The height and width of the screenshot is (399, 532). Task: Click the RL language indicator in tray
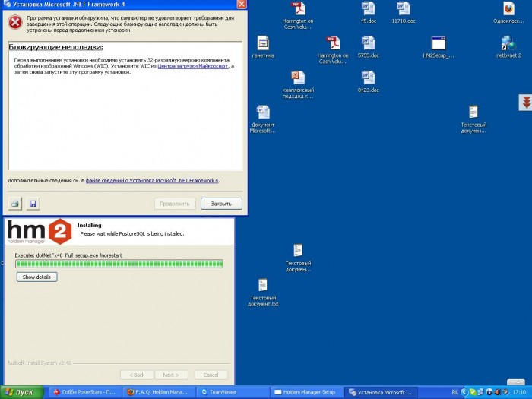455,392
